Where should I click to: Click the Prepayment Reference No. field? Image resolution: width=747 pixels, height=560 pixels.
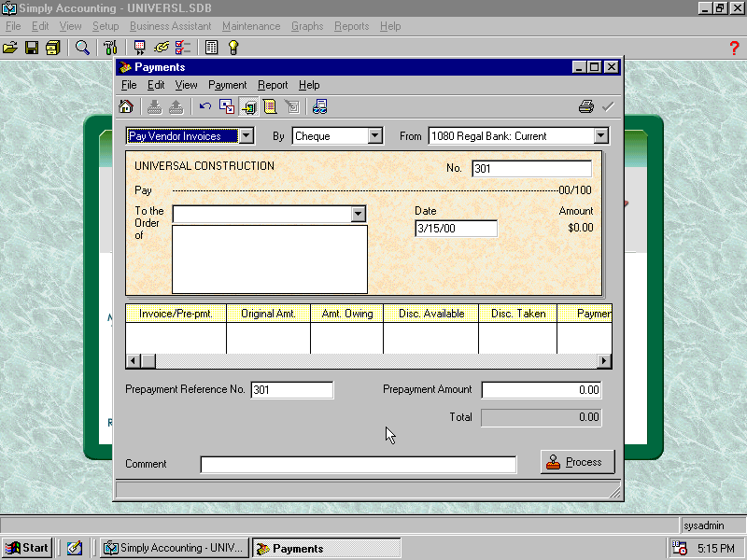pos(292,389)
